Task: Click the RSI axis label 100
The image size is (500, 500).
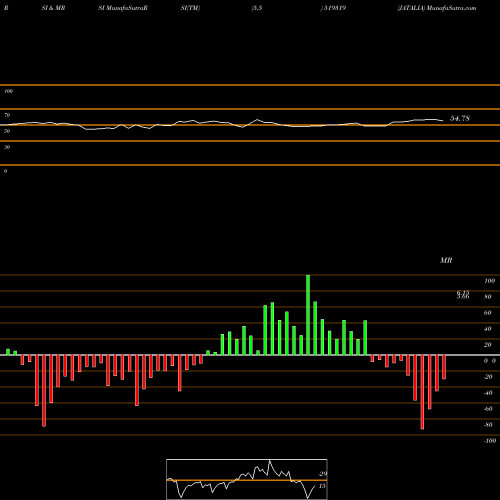Action: pyautogui.click(x=8, y=91)
